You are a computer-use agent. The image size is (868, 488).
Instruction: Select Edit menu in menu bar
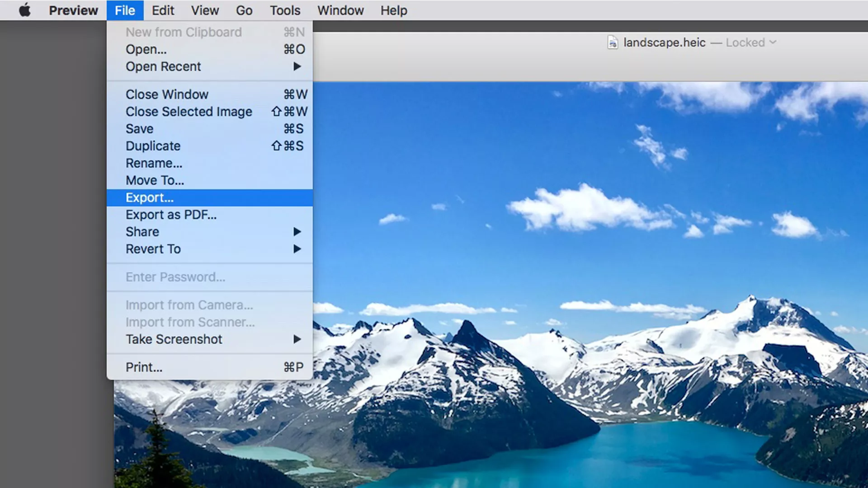162,10
